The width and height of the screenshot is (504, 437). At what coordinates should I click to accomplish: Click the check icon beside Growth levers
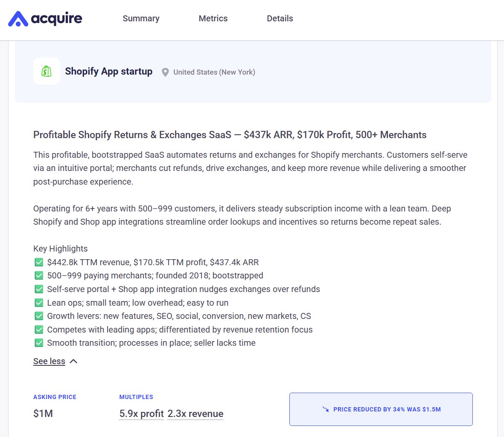click(39, 316)
